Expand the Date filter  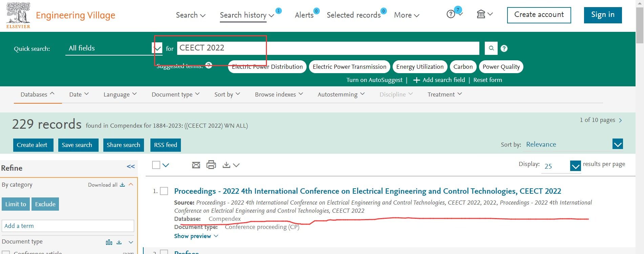click(x=79, y=94)
